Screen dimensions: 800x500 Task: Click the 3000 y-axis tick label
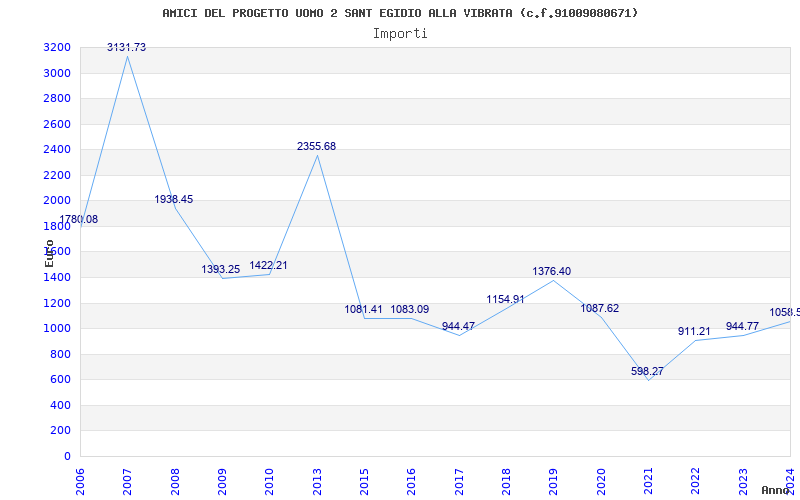pyautogui.click(x=57, y=73)
